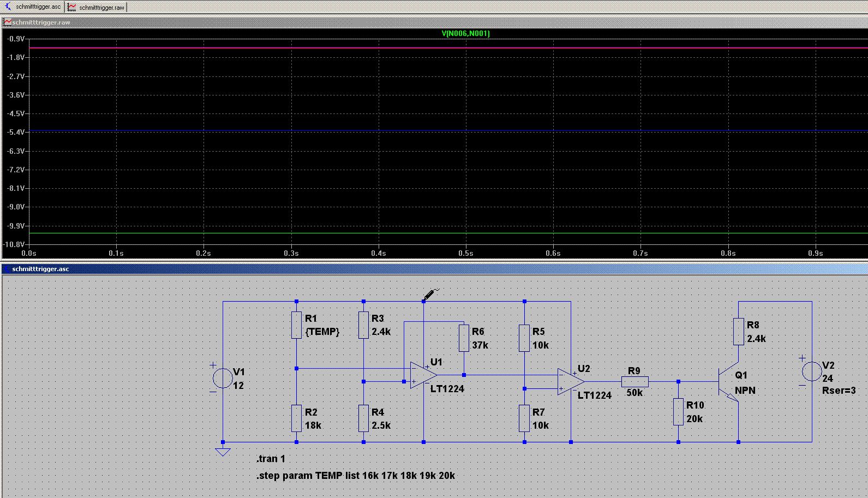Click the U2 op-amp symbol

pyautogui.click(x=570, y=382)
